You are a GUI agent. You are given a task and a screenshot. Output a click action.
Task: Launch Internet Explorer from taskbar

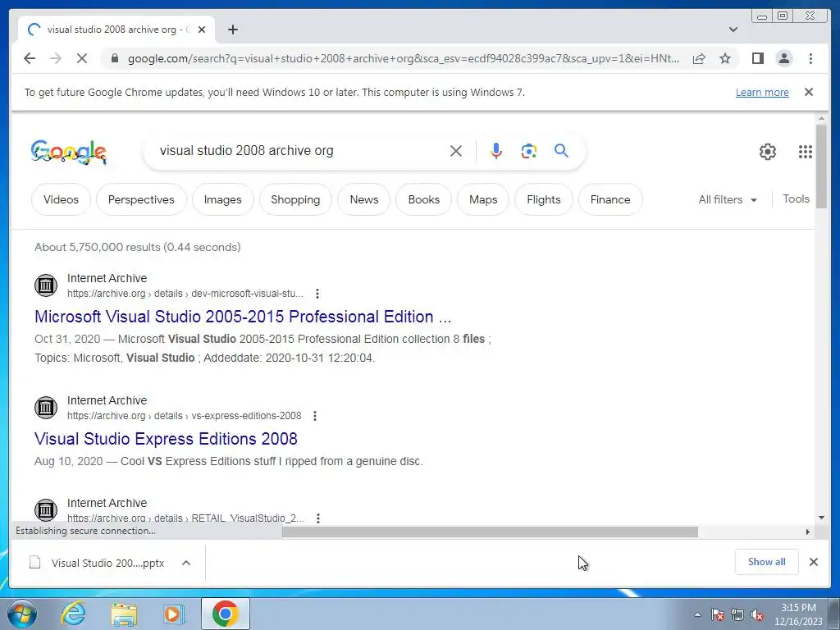73,614
